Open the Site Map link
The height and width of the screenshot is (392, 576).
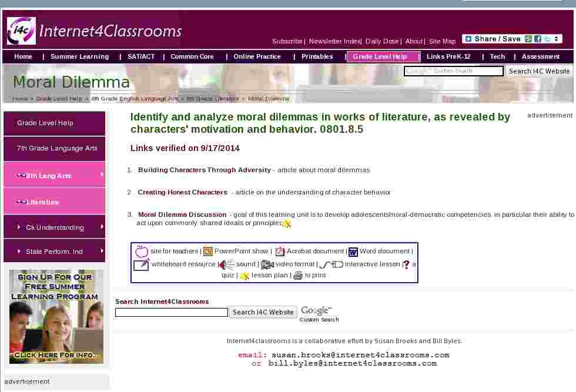442,41
